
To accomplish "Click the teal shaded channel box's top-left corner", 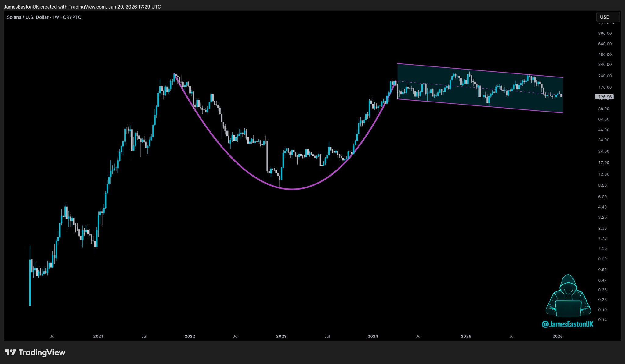I will coord(398,64).
